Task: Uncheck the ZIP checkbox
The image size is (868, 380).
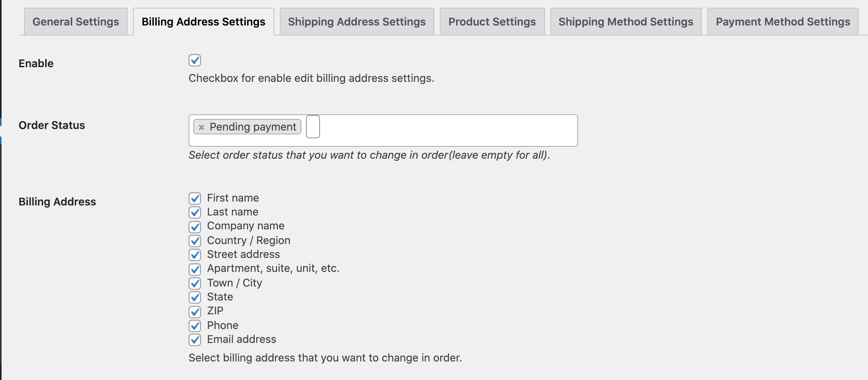Action: click(195, 312)
